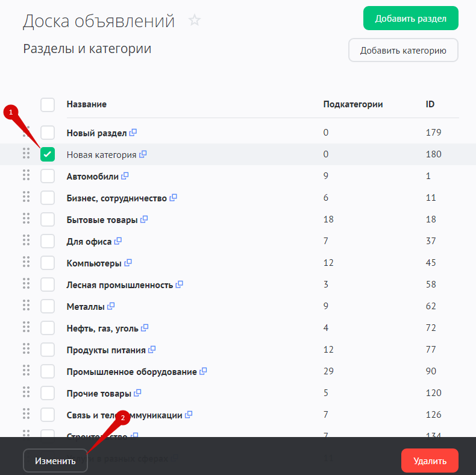Click the favorite star next to the title
The width and height of the screenshot is (476, 475).
(x=194, y=20)
